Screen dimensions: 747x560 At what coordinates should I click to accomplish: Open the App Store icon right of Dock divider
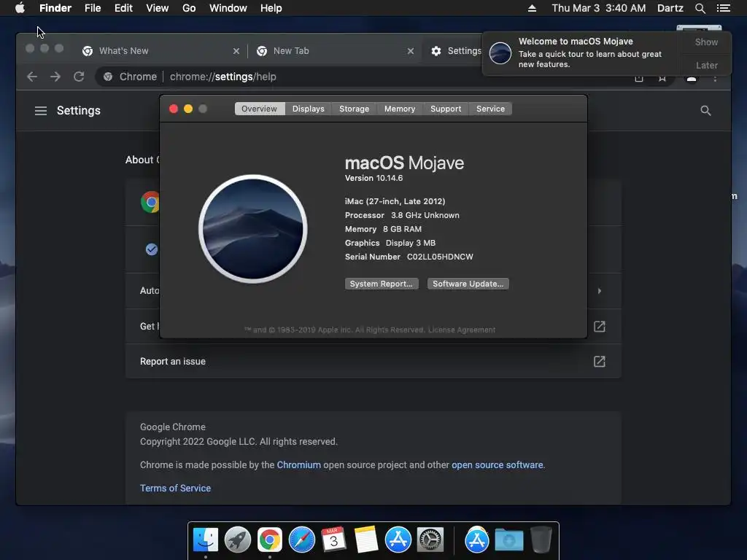477,540
